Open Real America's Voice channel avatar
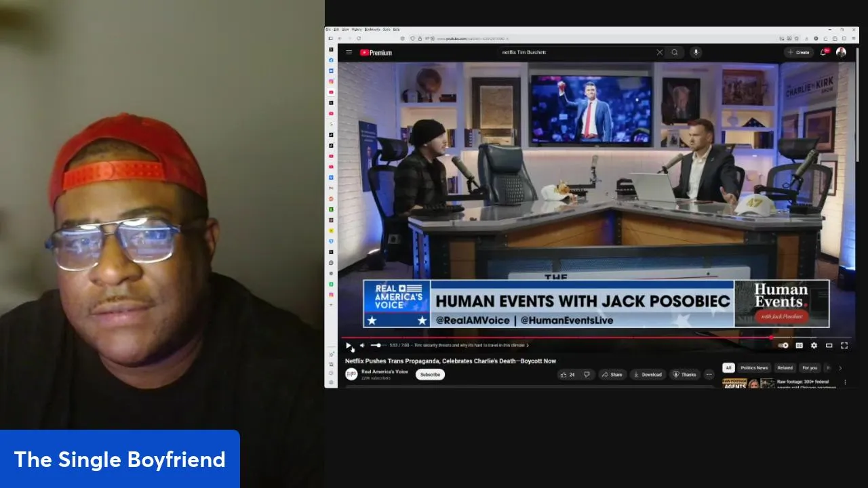 point(351,374)
